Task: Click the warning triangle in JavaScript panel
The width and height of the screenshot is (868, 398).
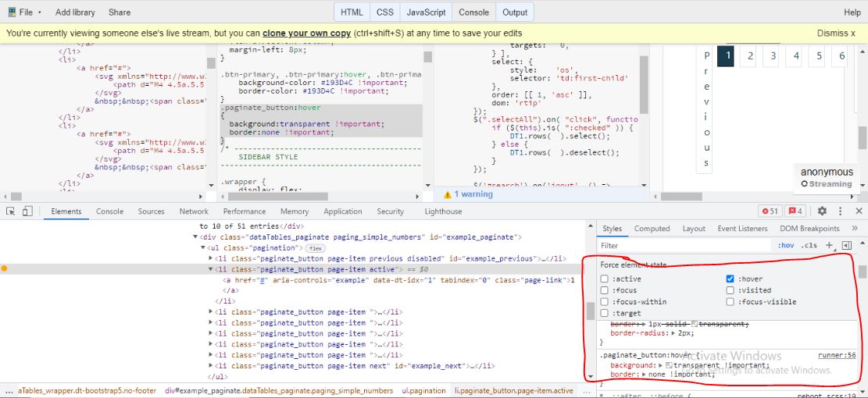Action: click(448, 194)
